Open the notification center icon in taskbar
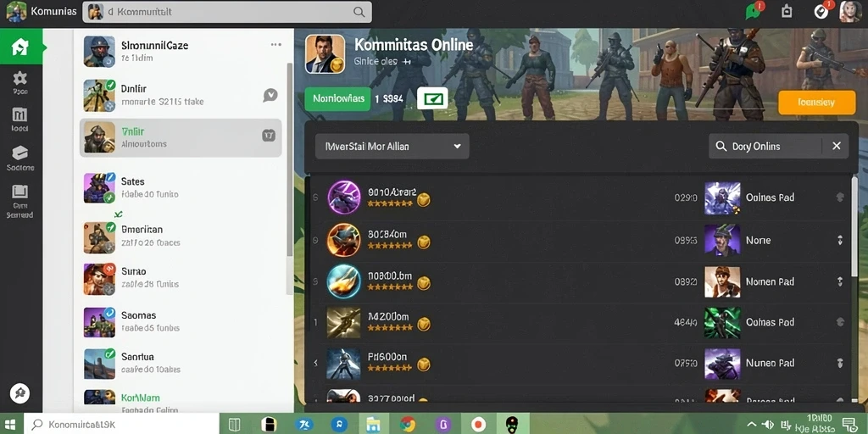The height and width of the screenshot is (434, 868). [x=849, y=424]
